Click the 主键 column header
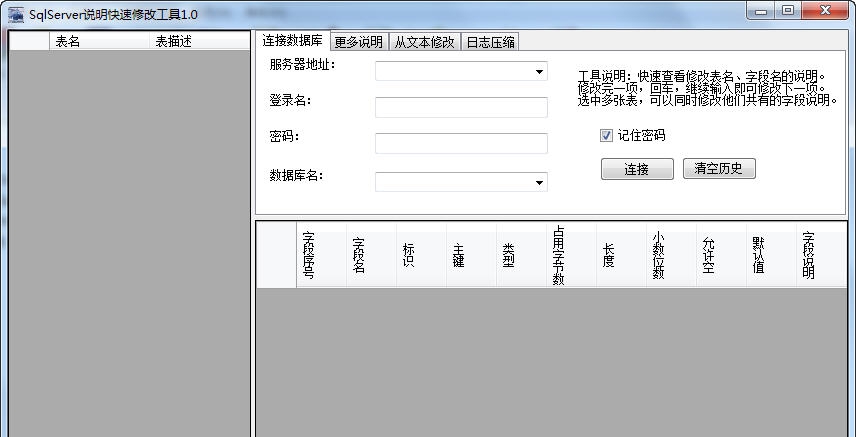Screen dimensions: 856x437 click(x=471, y=255)
